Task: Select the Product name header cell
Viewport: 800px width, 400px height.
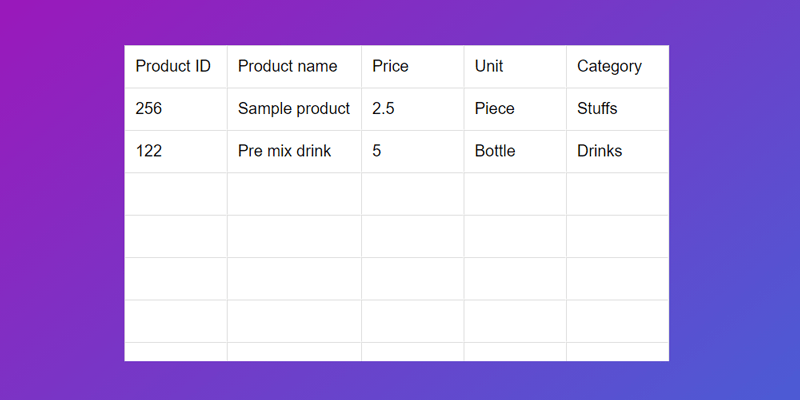Action: [294, 67]
